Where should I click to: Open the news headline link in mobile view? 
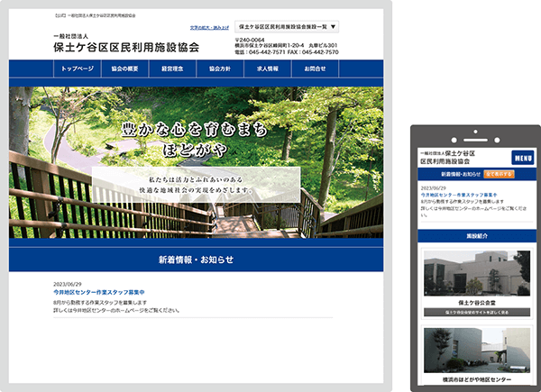[x=452, y=194]
